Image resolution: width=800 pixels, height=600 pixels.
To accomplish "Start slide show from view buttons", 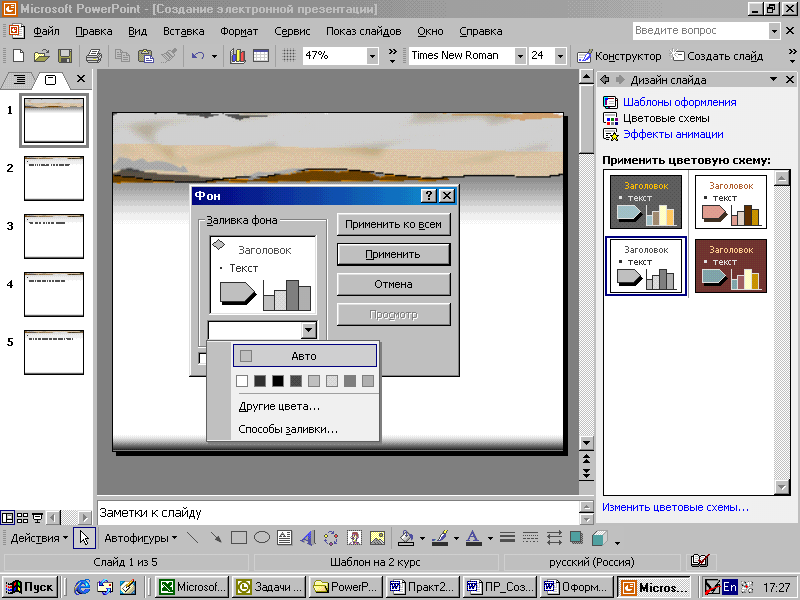I will coord(37,518).
